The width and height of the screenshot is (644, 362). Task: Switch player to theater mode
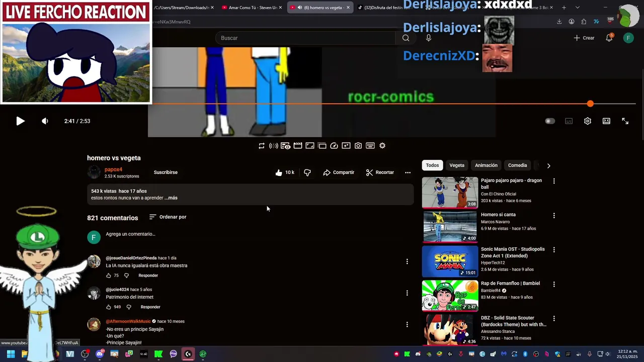(x=606, y=121)
